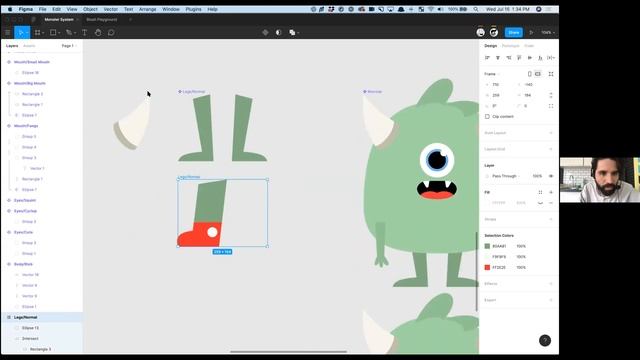Image resolution: width=640 pixels, height=360 pixels.
Task: Add a Stroke with plus button
Action: 551,220
